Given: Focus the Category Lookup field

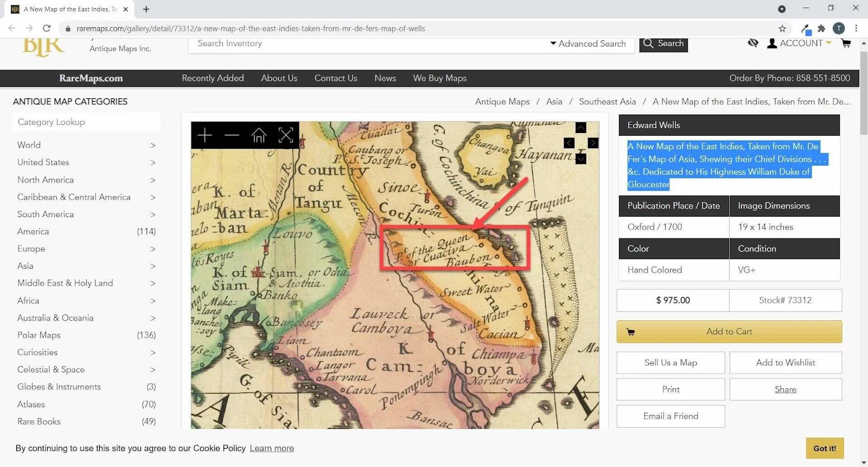Looking at the screenshot, I should 86,122.
